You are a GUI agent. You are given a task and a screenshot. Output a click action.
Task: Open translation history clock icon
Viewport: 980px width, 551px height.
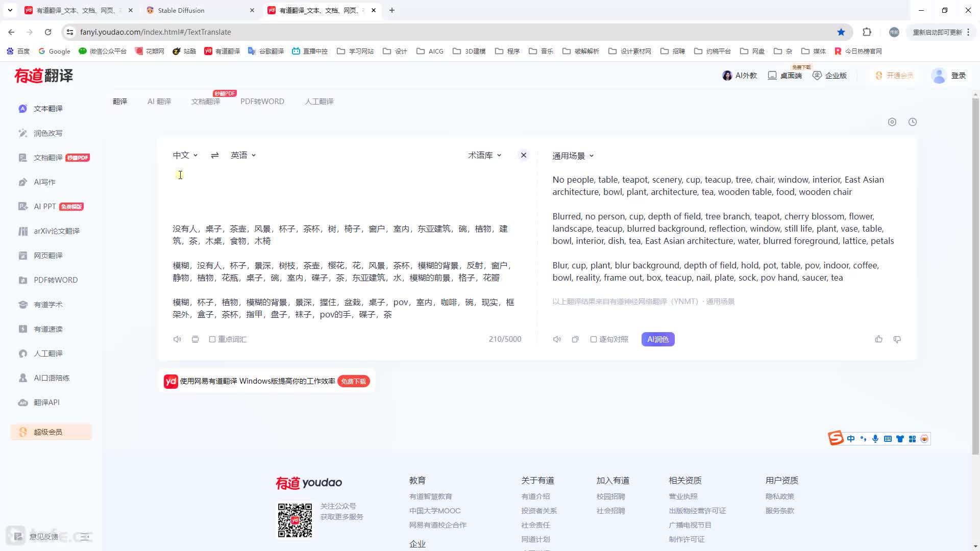pos(913,122)
